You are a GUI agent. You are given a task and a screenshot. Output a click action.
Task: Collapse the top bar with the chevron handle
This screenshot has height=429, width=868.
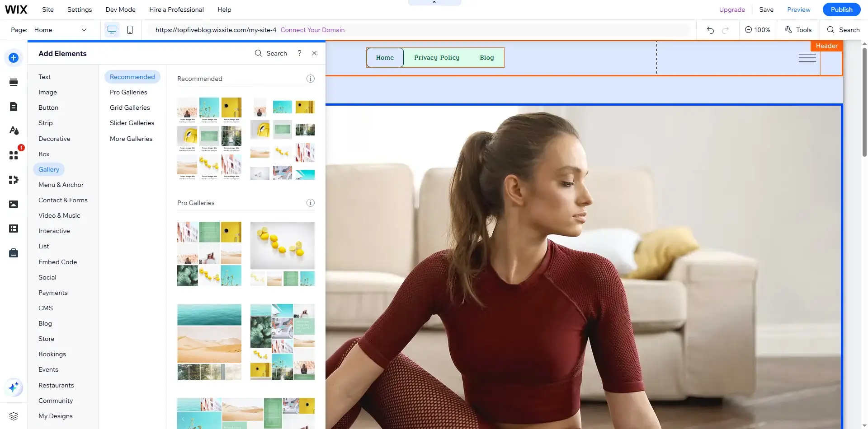click(x=434, y=2)
